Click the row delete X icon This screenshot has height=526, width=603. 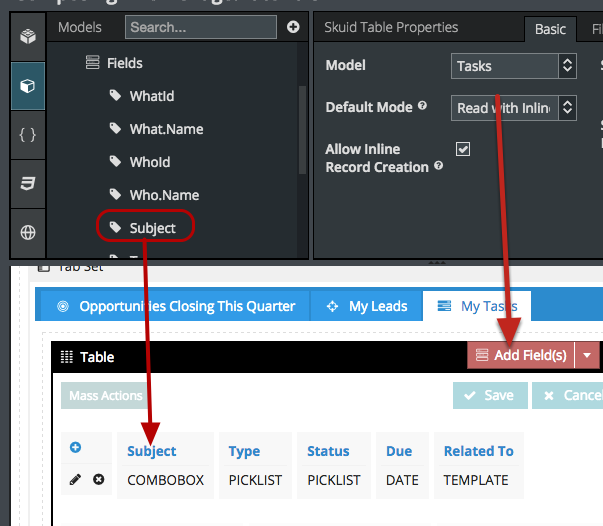tap(99, 480)
